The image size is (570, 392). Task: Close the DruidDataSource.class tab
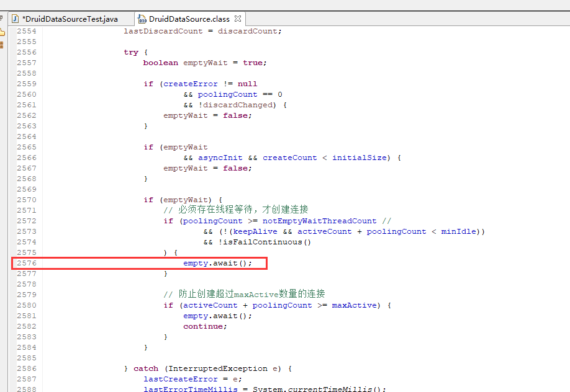coord(238,19)
